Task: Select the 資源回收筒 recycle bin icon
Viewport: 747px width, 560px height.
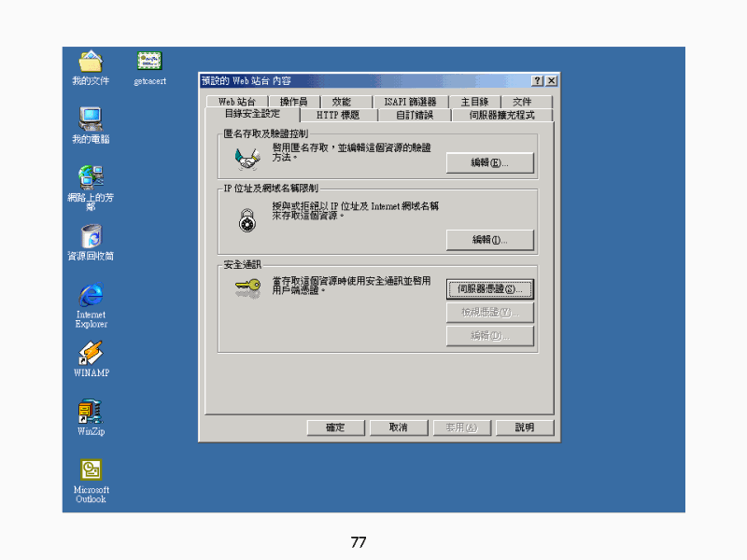Action: tap(91, 236)
